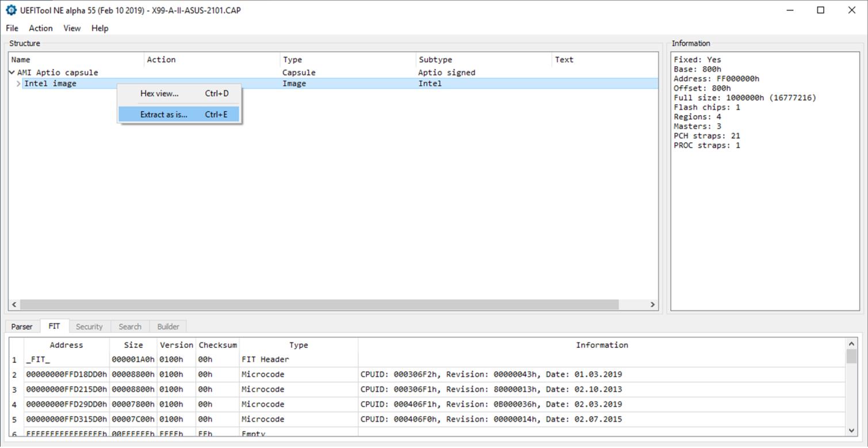Click the FIT table vertical scrollbar thumb
Viewport: 868px width, 448px height.
click(851, 357)
